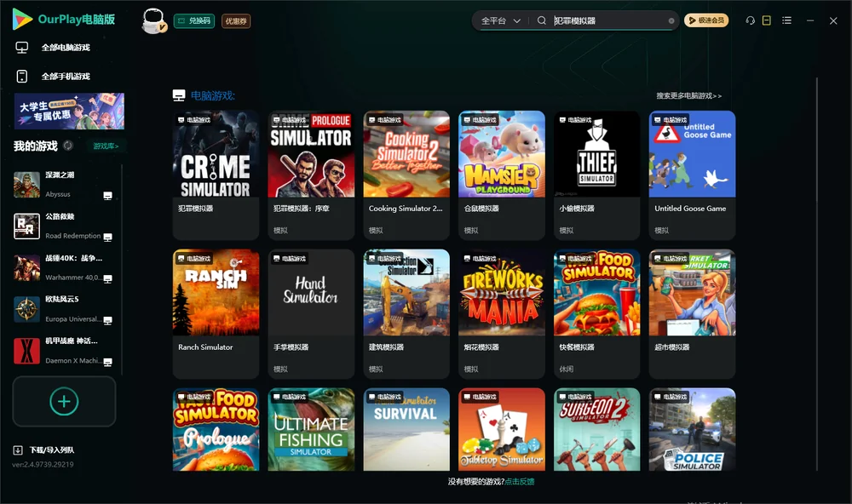This screenshot has height=504, width=852.
Task: Open the 大学生专属优惠 promo banner
Action: click(69, 112)
